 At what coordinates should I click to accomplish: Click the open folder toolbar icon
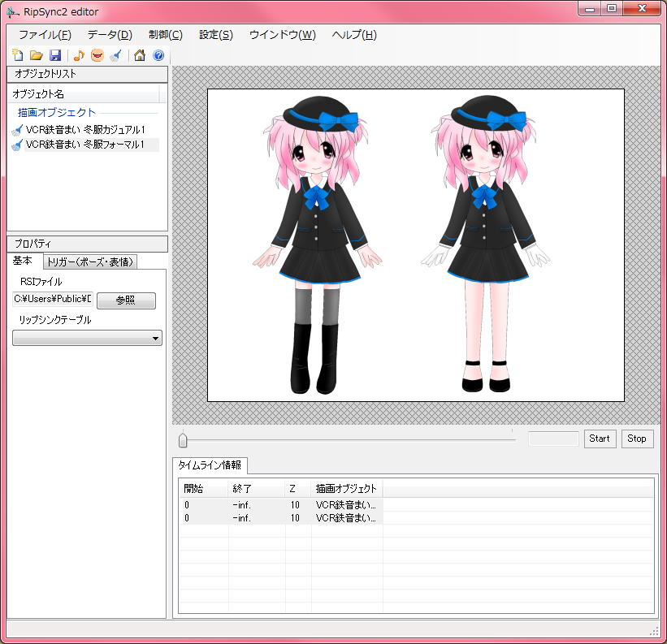click(37, 55)
